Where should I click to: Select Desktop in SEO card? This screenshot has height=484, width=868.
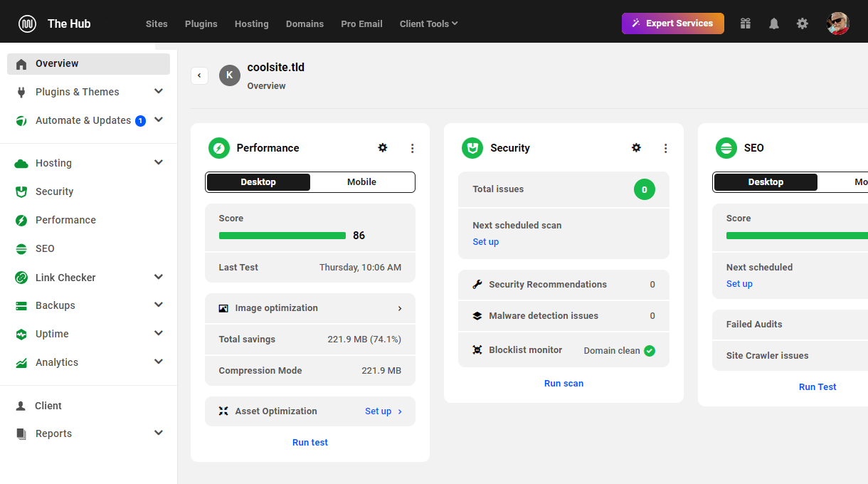pyautogui.click(x=766, y=182)
